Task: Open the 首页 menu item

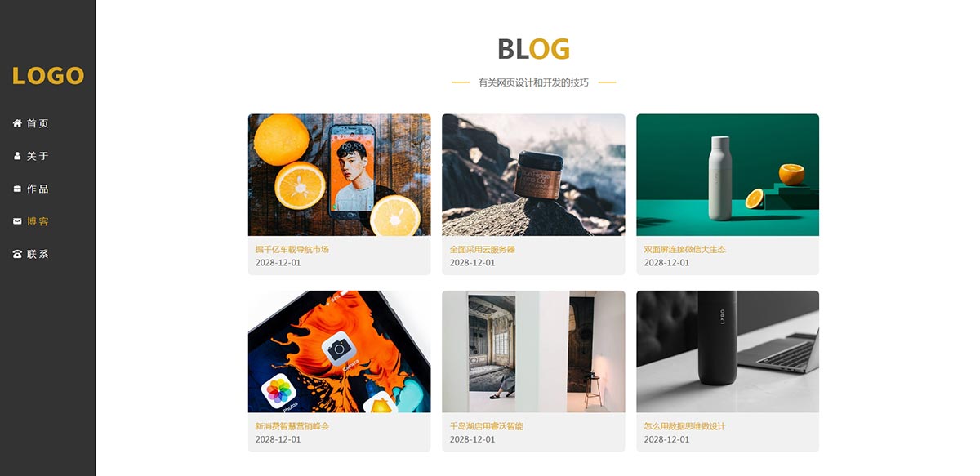Action: coord(38,123)
